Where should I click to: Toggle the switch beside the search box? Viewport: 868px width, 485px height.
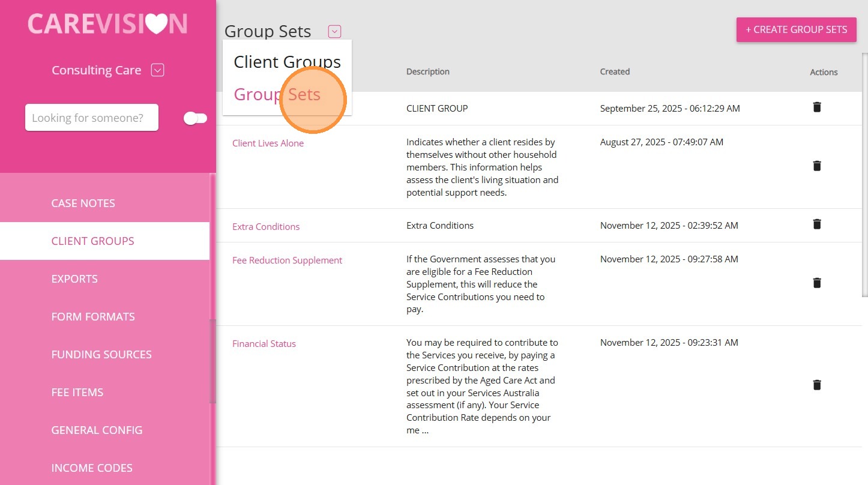[195, 118]
